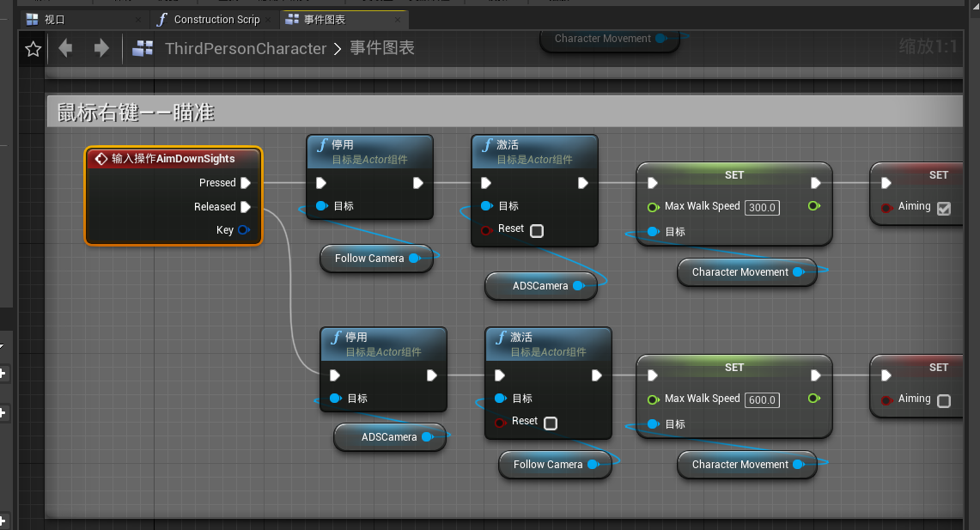Click the viewport icon on the 视口 tab
This screenshot has width=980, height=530.
tap(32, 18)
